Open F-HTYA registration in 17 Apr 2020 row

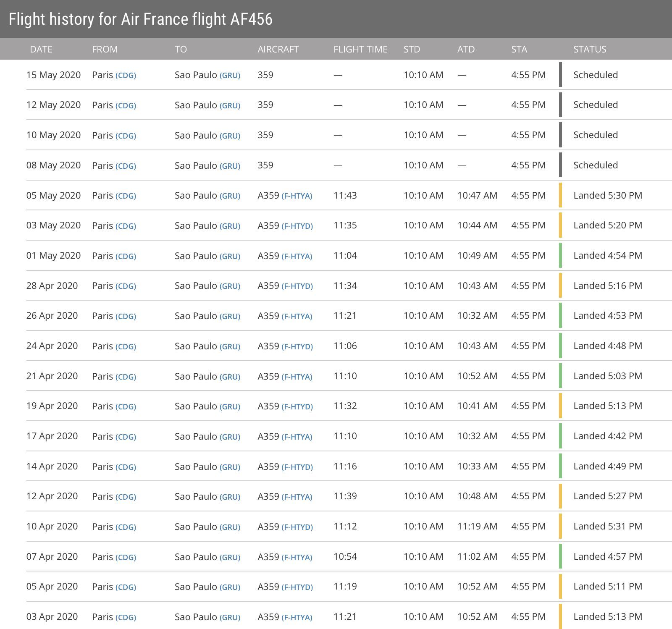click(x=297, y=437)
